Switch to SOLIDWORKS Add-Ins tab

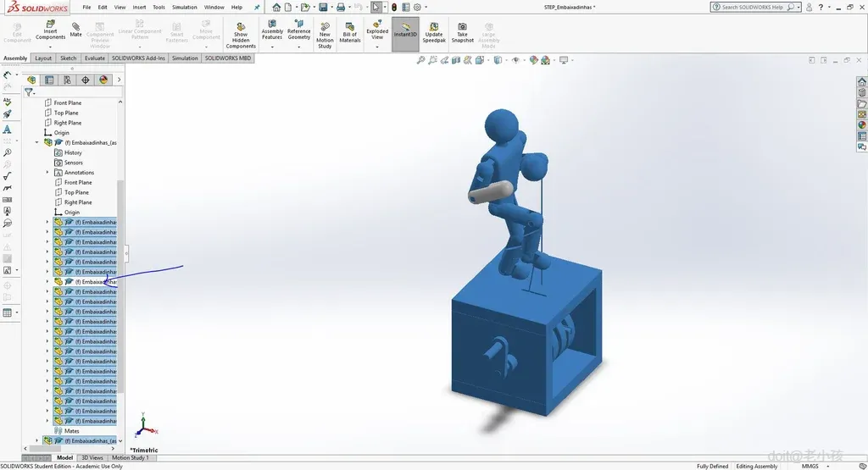coord(138,58)
